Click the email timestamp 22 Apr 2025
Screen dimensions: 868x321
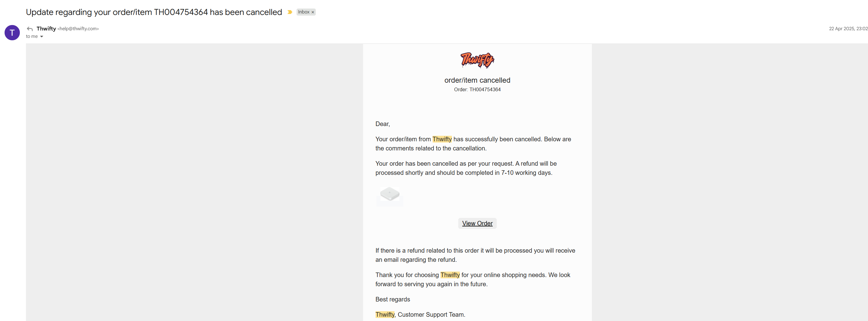[848, 29]
